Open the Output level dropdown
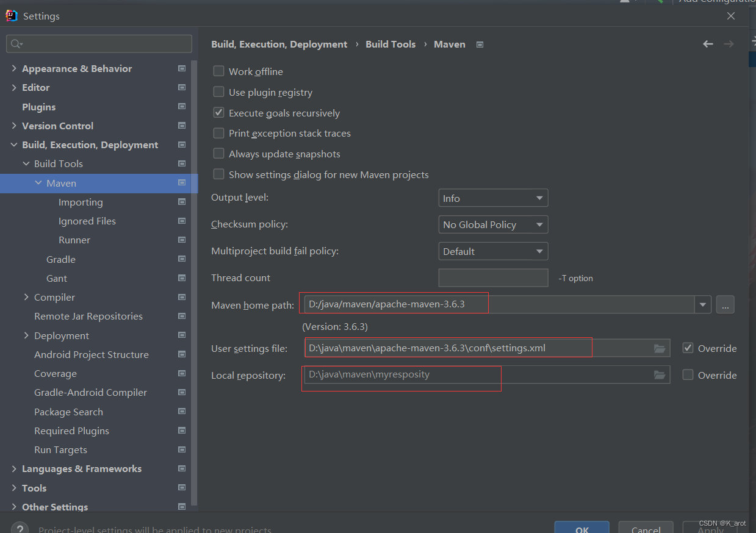Image resolution: width=756 pixels, height=533 pixels. tap(493, 198)
